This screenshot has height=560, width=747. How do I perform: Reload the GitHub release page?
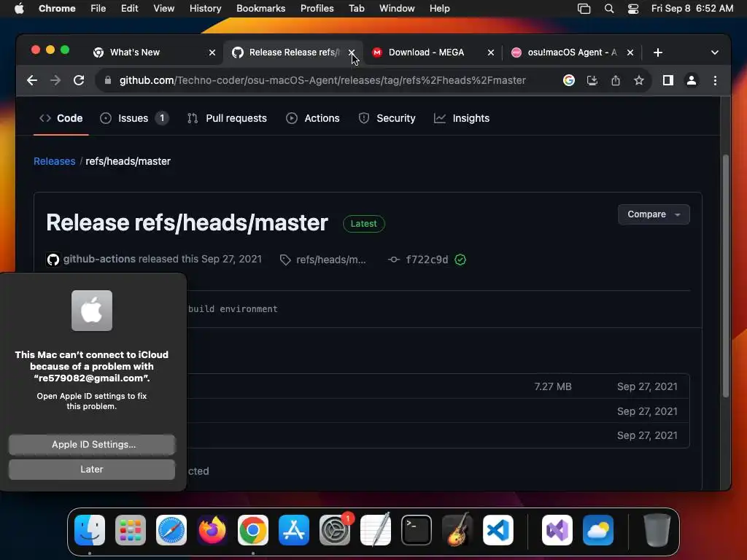pos(79,80)
